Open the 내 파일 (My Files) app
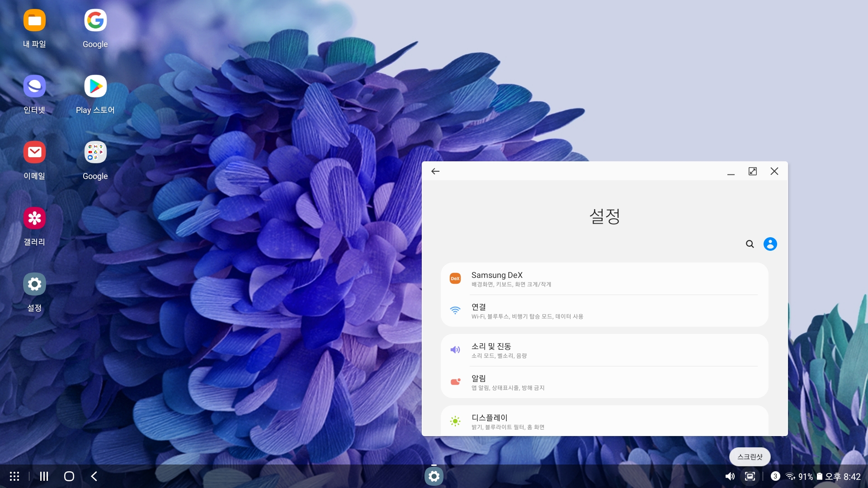Screen dimensions: 868x488 coord(34,20)
